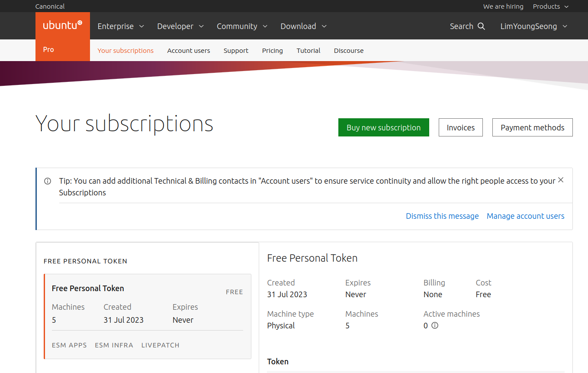Open Payment methods
Viewport: 588px width, 373px height.
tap(533, 127)
